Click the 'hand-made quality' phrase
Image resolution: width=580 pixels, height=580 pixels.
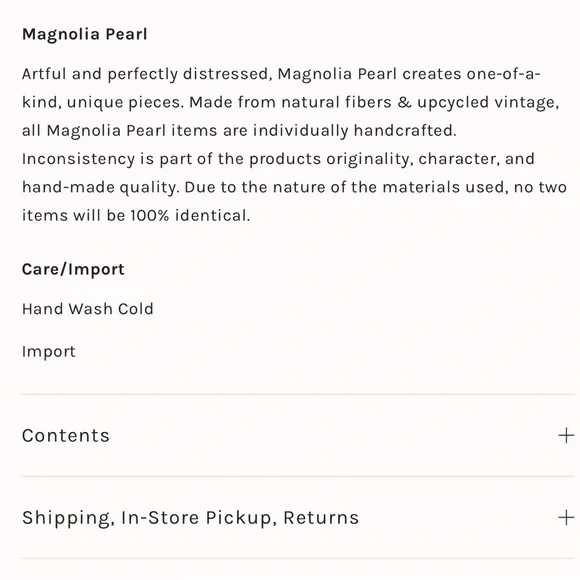click(x=101, y=188)
